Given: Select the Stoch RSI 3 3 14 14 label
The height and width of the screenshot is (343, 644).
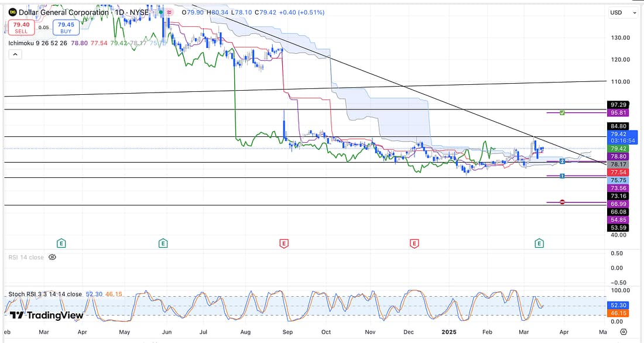Looking at the screenshot, I should point(45,294).
